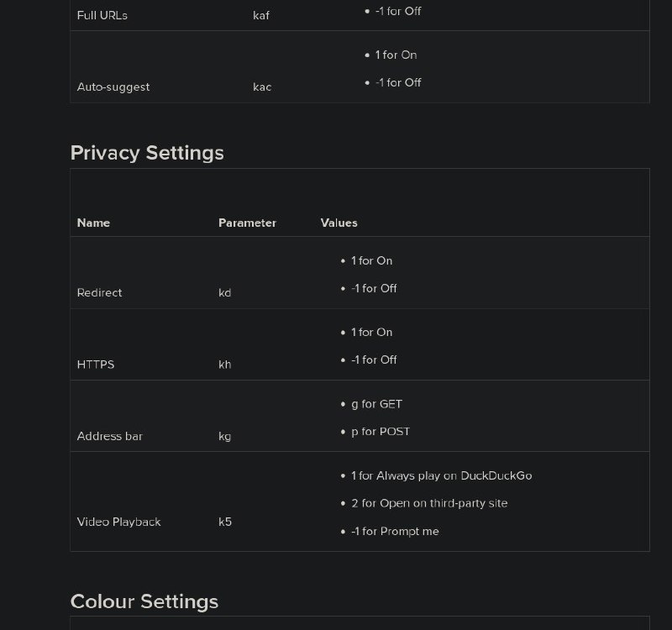672x630 pixels.
Task: Click the 'p for POST' value
Action: point(381,432)
